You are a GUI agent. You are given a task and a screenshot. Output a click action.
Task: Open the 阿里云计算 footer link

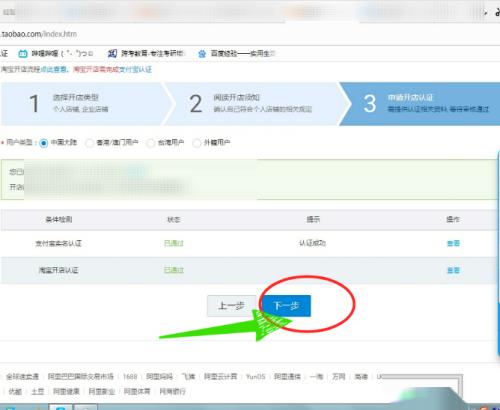(x=220, y=377)
